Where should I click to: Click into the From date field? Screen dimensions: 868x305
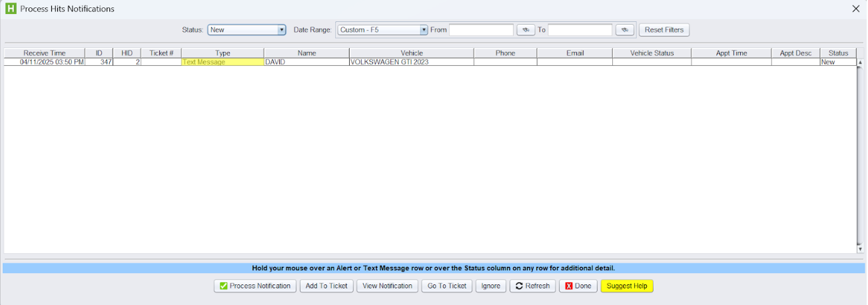481,30
